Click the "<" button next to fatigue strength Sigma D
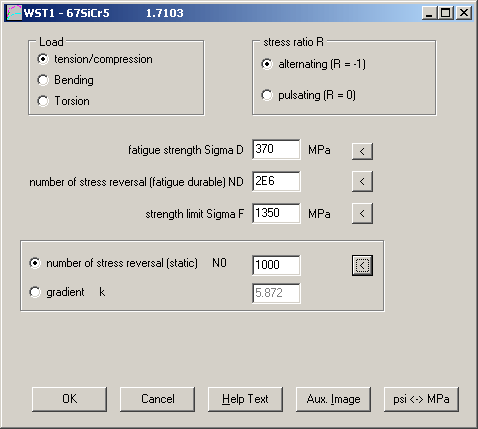Image resolution: width=478 pixels, height=429 pixels. [362, 151]
